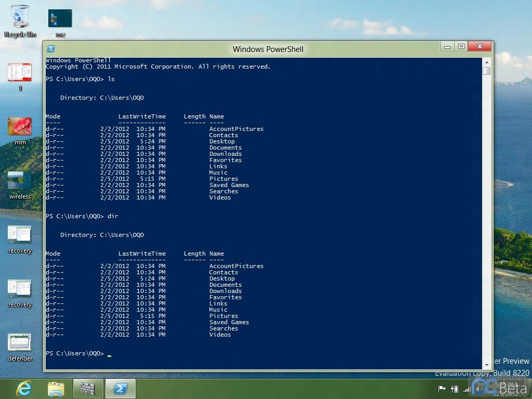Click the Action Center flag tray icon
532x399 pixels.
tap(442, 389)
